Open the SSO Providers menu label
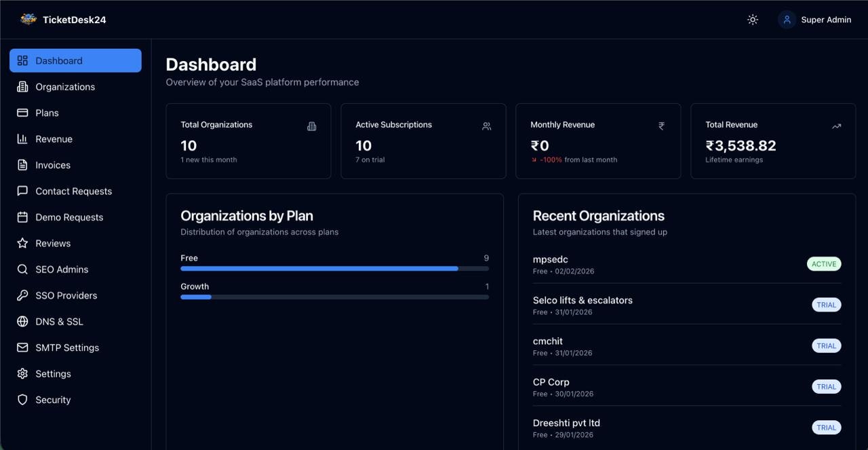 tap(66, 295)
